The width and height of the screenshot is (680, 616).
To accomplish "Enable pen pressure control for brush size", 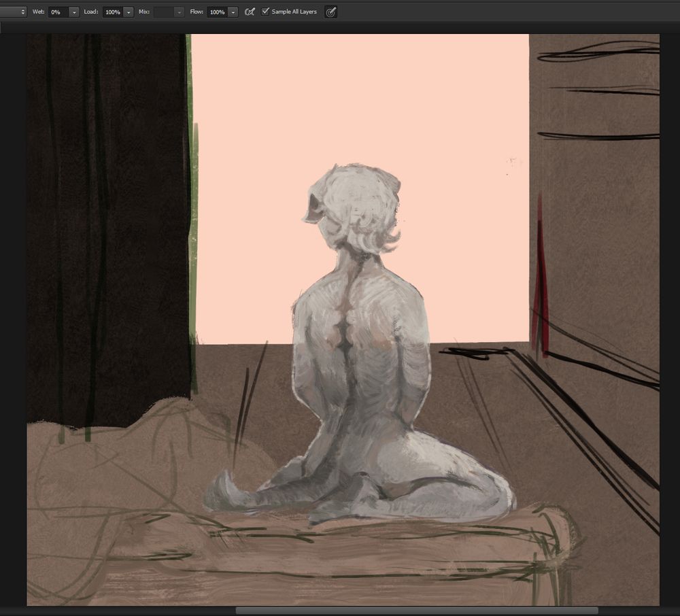I will point(331,12).
